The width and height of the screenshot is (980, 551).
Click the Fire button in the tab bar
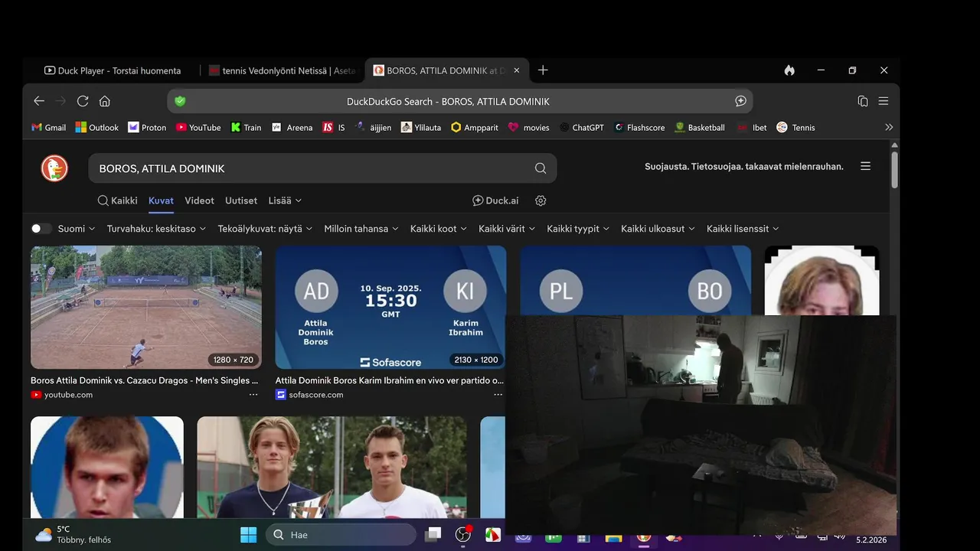pos(789,70)
